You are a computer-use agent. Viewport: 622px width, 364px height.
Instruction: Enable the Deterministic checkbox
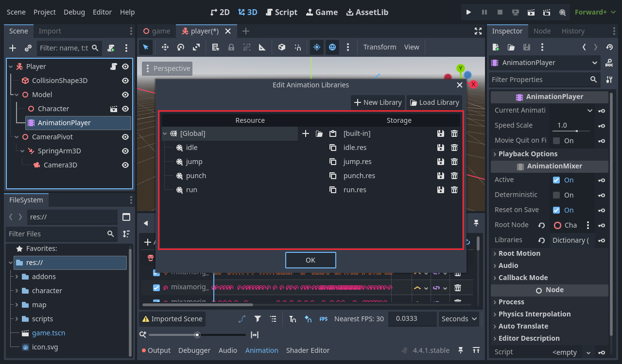[556, 195]
